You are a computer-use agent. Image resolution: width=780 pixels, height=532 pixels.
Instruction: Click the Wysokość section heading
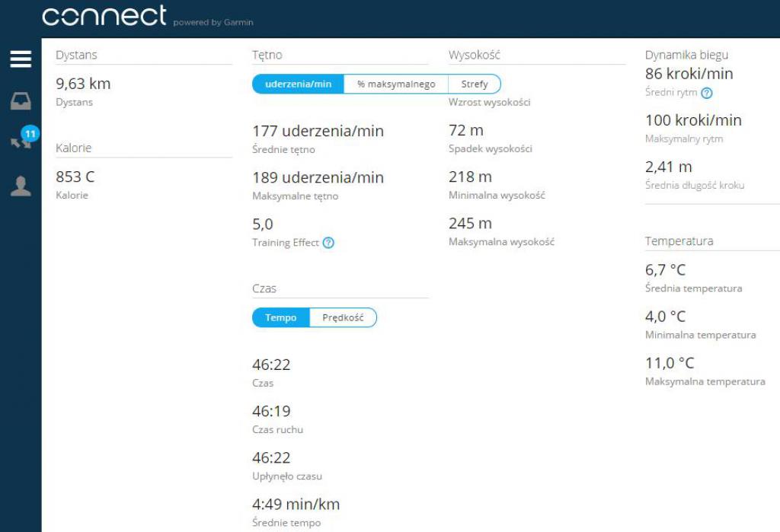pos(474,55)
